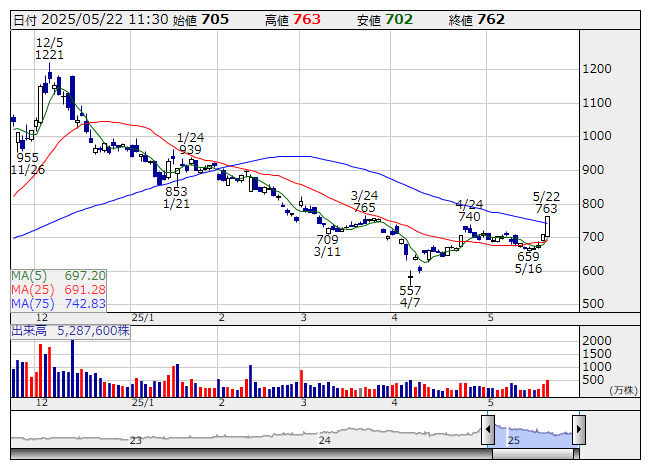This screenshot has width=653, height=470.
Task: Click the (万株) volume unit label
Action: [623, 390]
